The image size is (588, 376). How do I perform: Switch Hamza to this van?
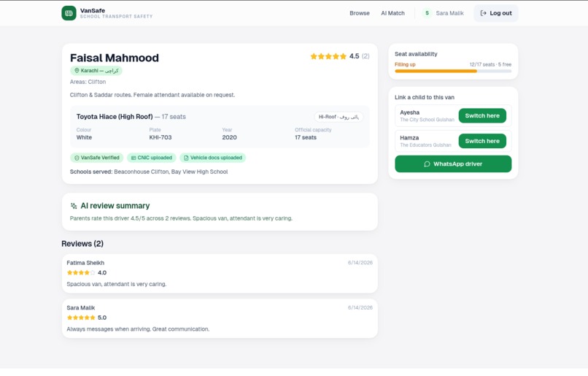click(x=482, y=141)
